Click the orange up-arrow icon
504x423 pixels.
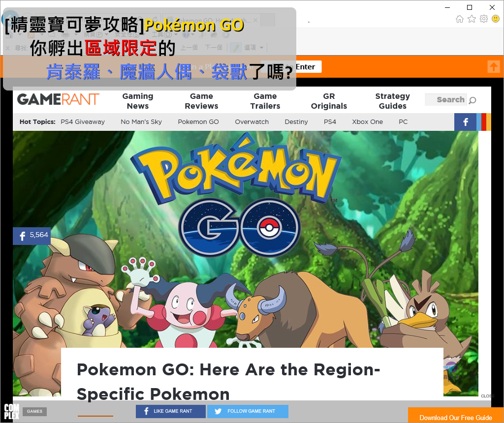[494, 67]
